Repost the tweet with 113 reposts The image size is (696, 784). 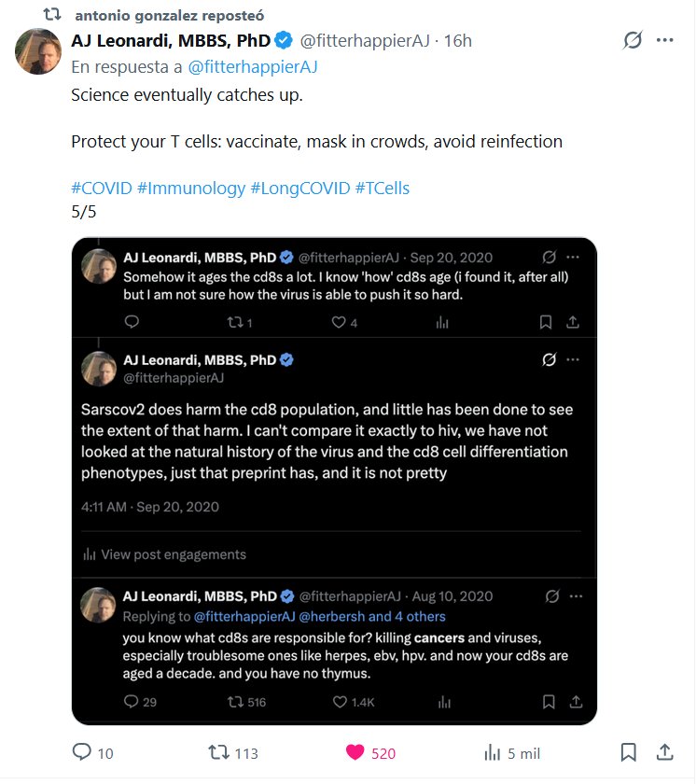217,752
